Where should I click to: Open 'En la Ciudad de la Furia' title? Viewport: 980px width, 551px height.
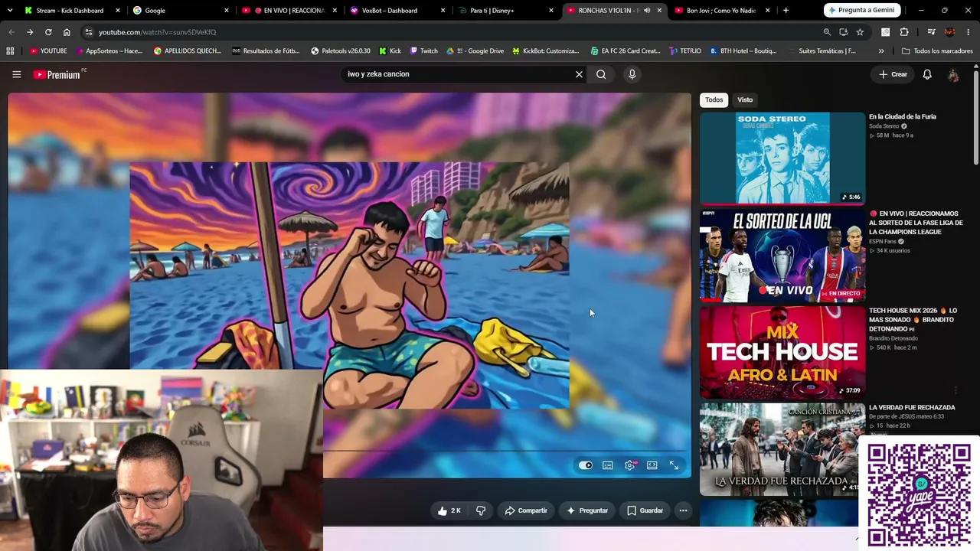[x=903, y=117]
